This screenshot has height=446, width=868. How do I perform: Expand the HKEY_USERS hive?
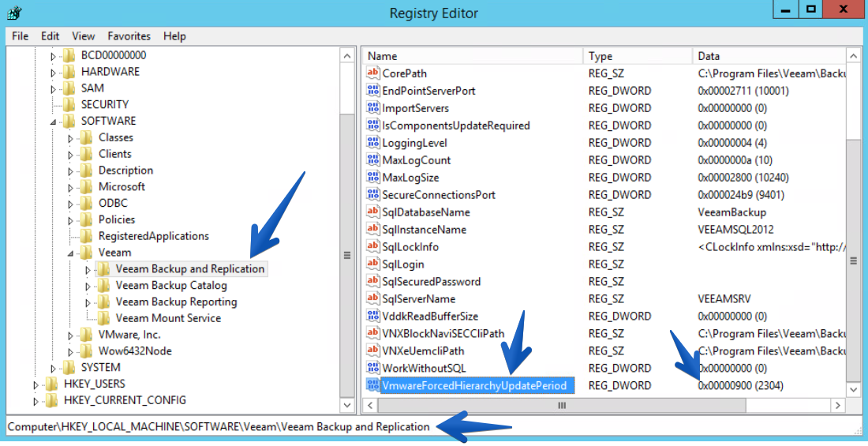tap(36, 384)
